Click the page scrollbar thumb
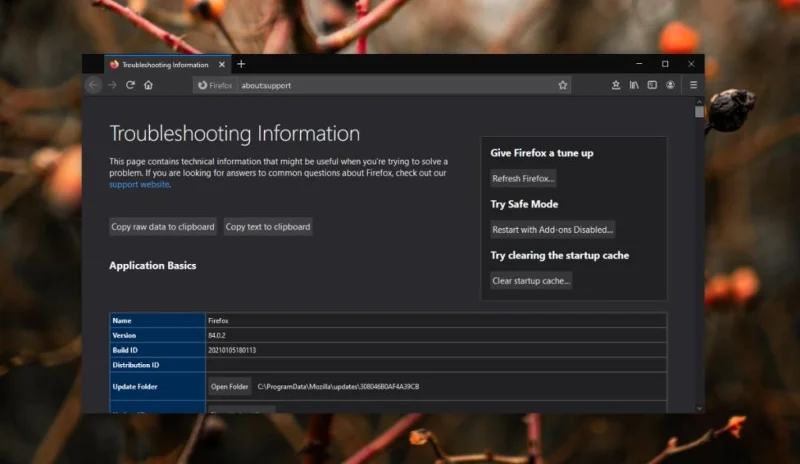This screenshot has width=800, height=464. pyautogui.click(x=699, y=112)
